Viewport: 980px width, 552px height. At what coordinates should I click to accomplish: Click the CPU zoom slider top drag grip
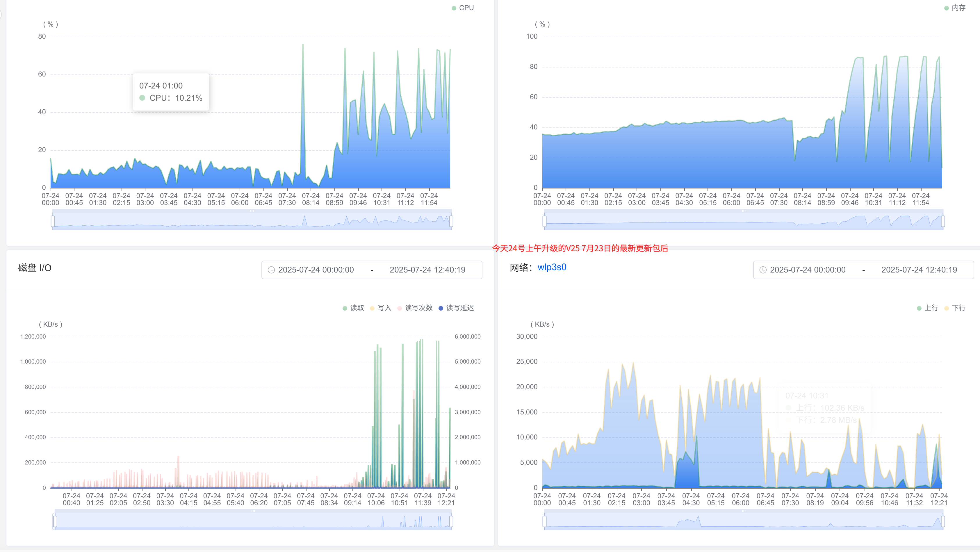click(252, 211)
